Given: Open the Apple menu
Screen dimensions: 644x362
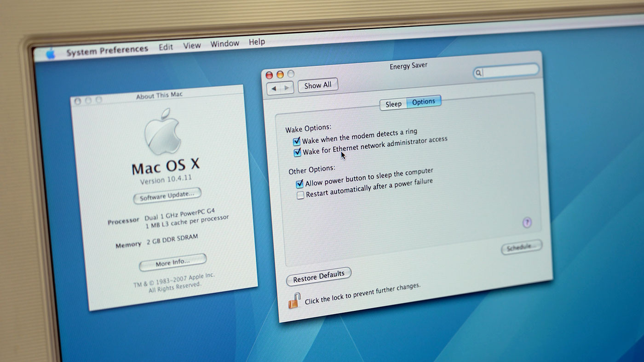Looking at the screenshot, I should pos(51,54).
